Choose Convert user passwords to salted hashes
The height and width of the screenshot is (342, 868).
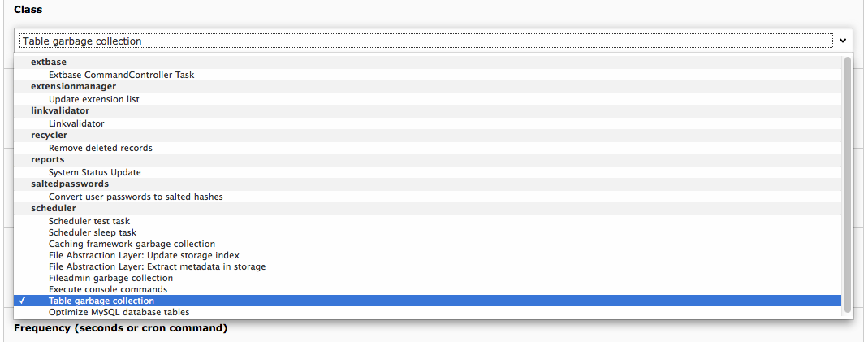[x=136, y=197]
